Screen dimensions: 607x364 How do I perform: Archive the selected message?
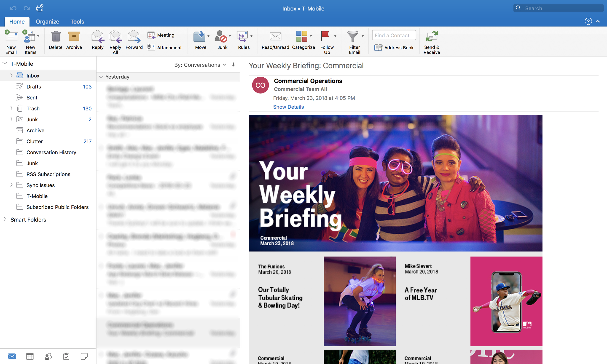[x=74, y=37]
